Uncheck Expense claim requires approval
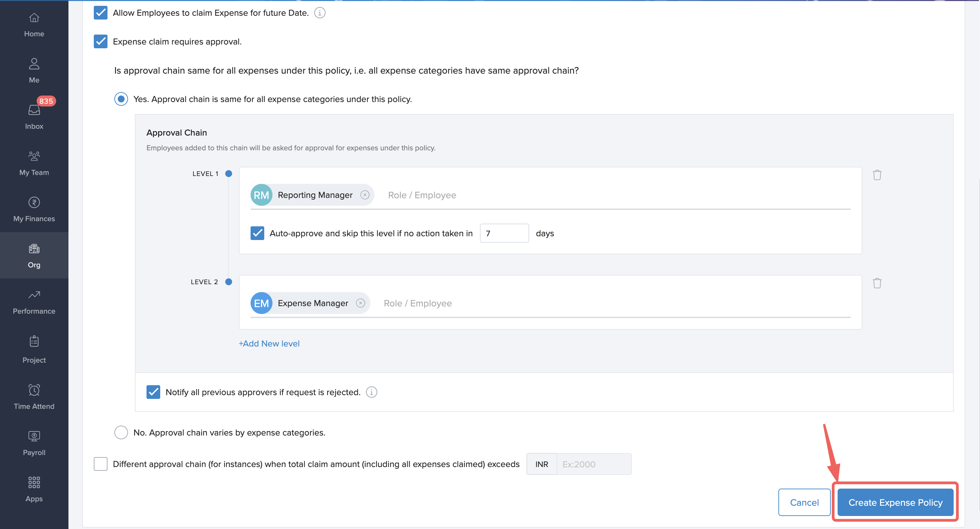The image size is (980, 529). pyautogui.click(x=100, y=41)
